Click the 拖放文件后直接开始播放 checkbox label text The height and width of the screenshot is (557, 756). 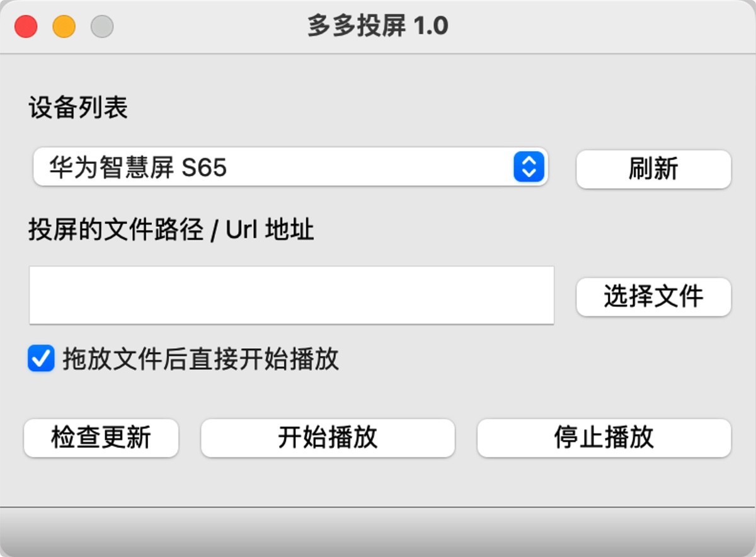point(200,359)
